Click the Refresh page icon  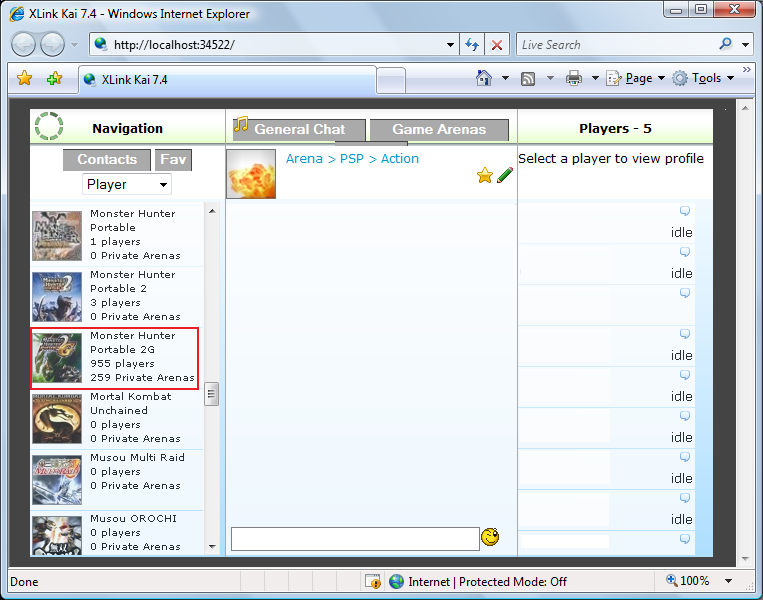pos(472,45)
